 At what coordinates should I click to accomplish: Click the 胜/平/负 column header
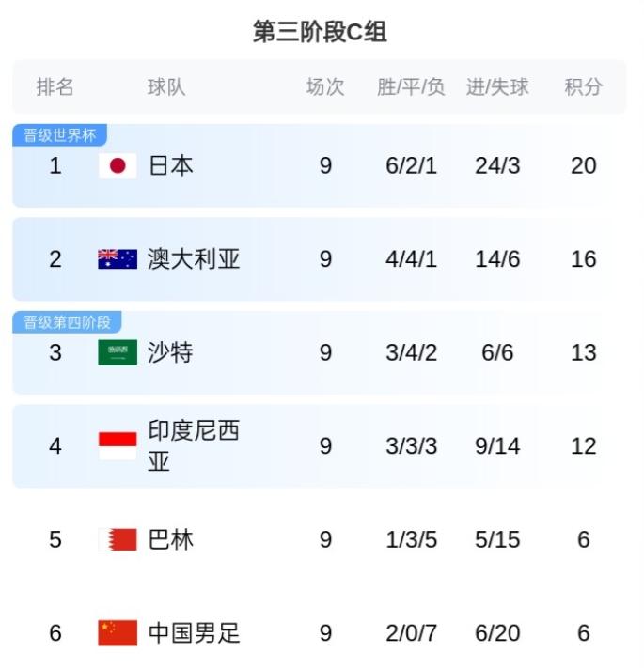(411, 87)
